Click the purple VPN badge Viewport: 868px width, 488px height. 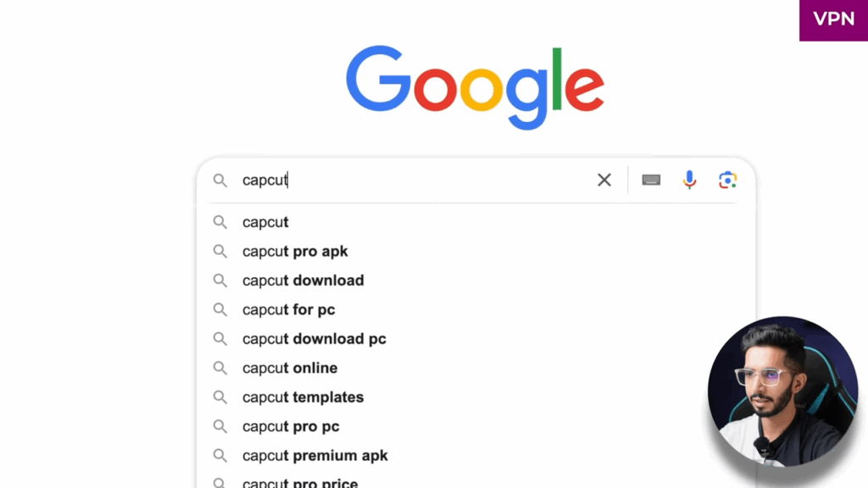coord(833,19)
